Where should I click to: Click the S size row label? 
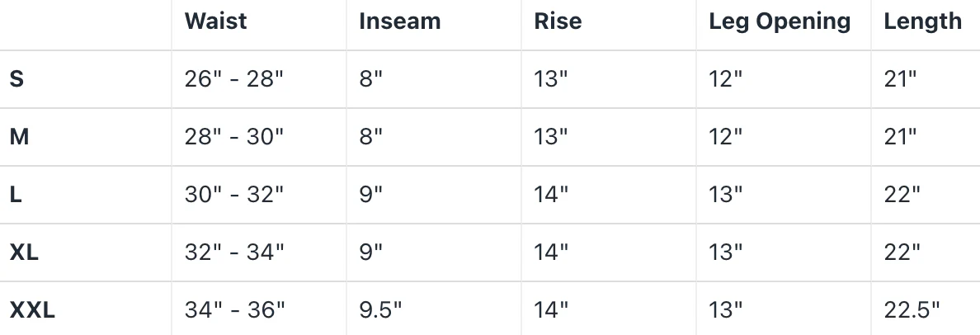tap(16, 79)
